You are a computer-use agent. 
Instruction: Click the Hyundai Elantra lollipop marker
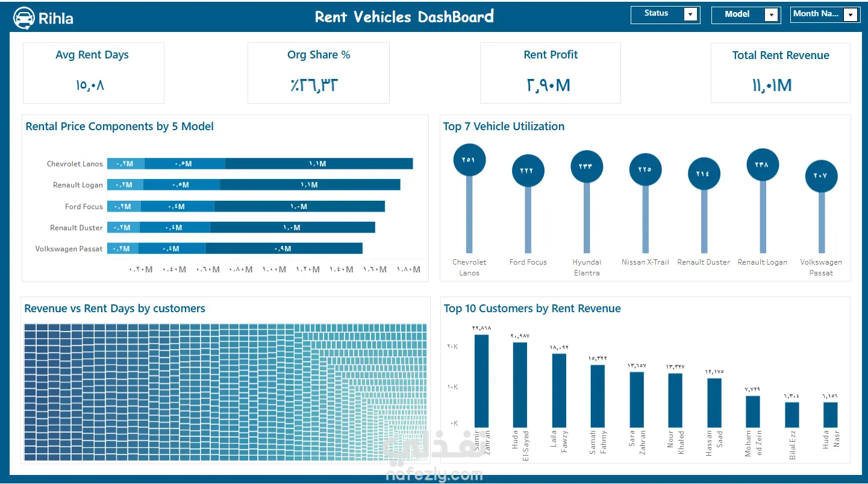(587, 166)
